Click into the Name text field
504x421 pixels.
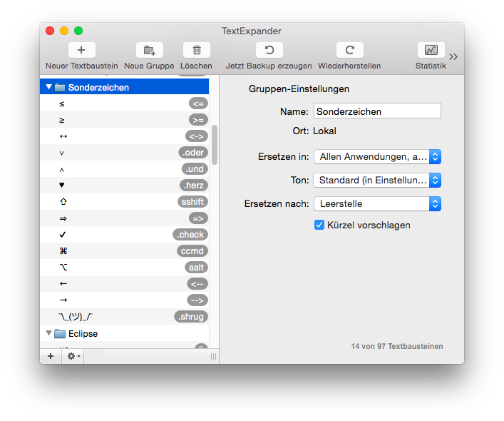[377, 111]
